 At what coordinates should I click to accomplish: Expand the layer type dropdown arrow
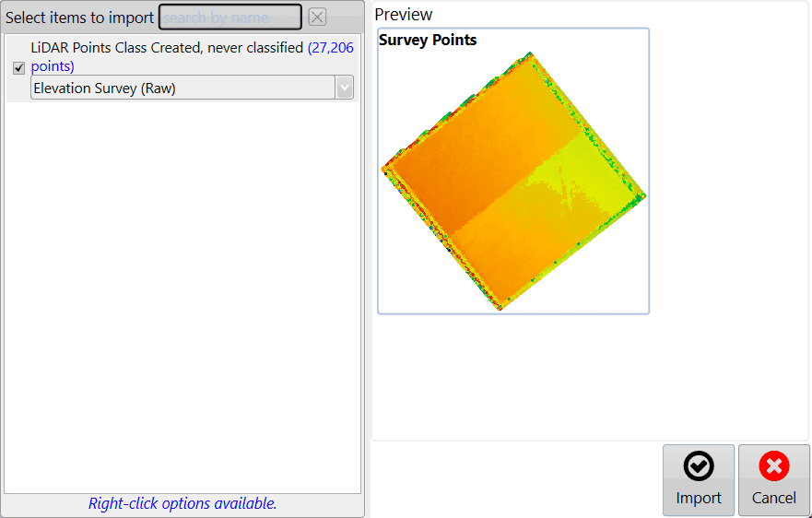[x=345, y=88]
